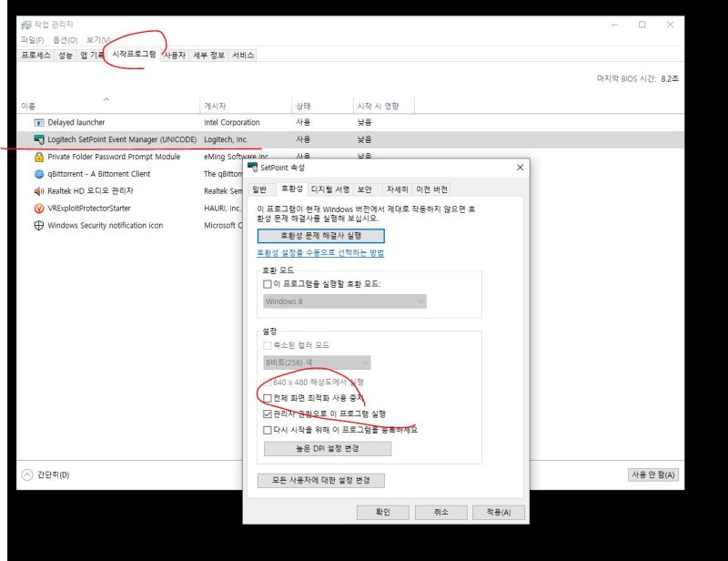The width and height of the screenshot is (728, 561).
Task: Confirm with the 확인 button
Action: 382,512
